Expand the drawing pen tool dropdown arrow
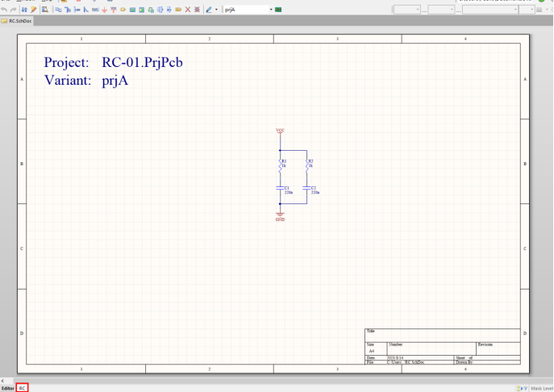 [216, 10]
